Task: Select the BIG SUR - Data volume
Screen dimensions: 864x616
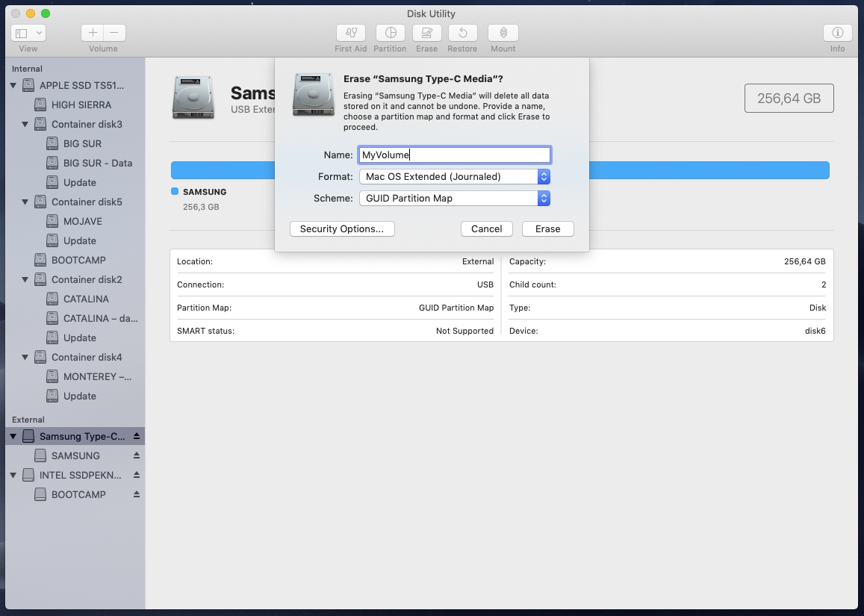Action: [75, 163]
